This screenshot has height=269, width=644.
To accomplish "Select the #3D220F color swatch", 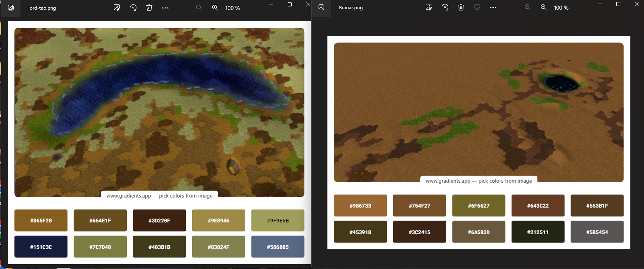I will point(159,220).
